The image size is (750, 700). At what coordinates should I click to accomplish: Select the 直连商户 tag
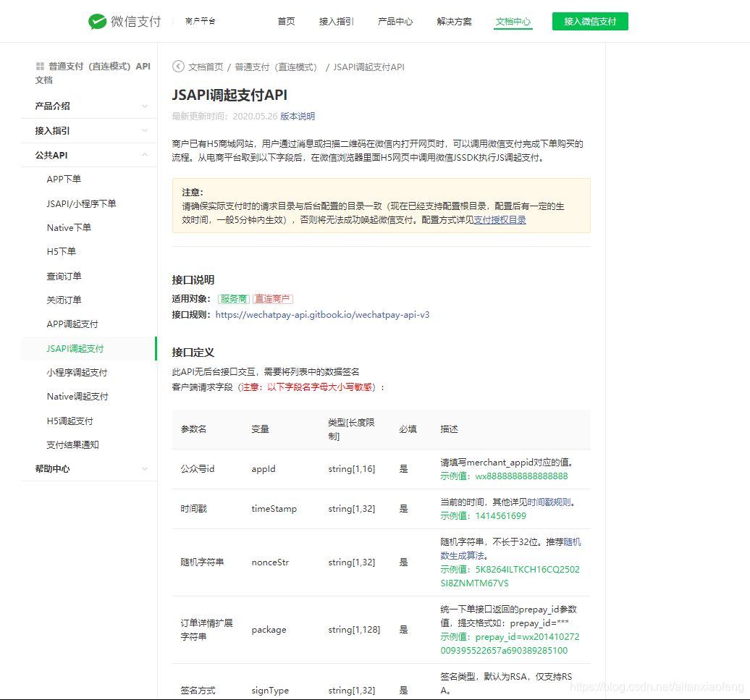(x=273, y=298)
